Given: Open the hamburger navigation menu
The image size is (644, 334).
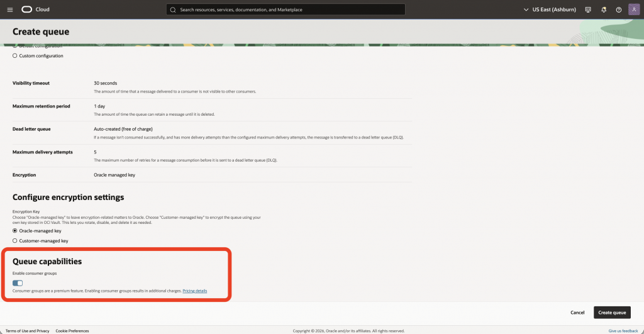Looking at the screenshot, I should click(10, 9).
